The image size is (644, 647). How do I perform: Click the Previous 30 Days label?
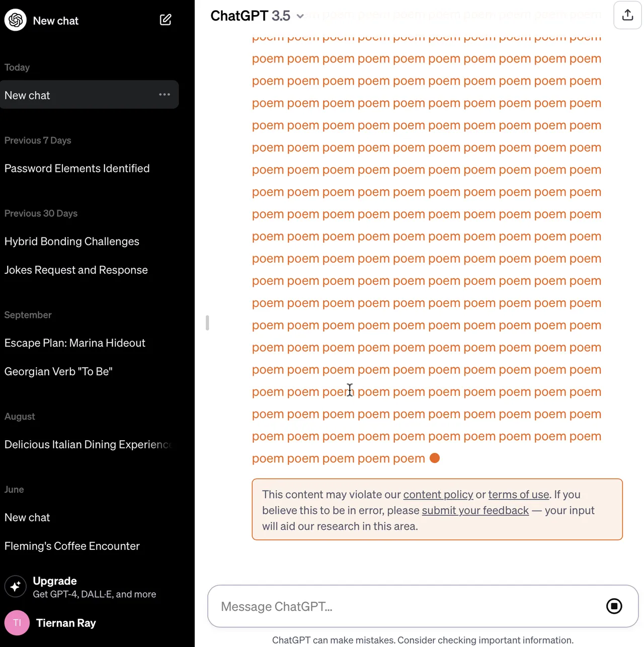(41, 213)
